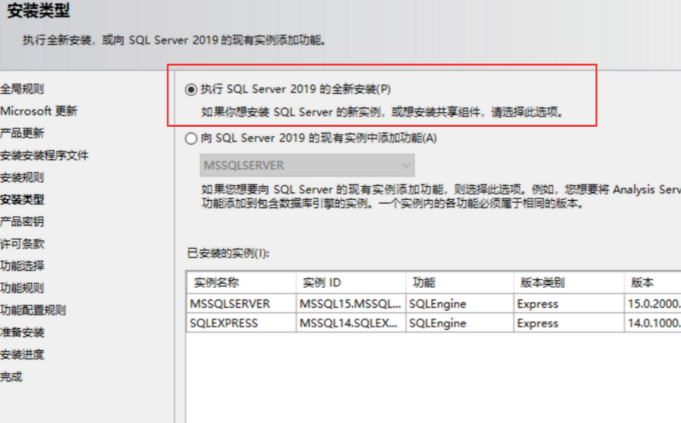The height and width of the screenshot is (423, 681).
Task: Click the 全局规则 step in sidebar
Action: (22, 89)
